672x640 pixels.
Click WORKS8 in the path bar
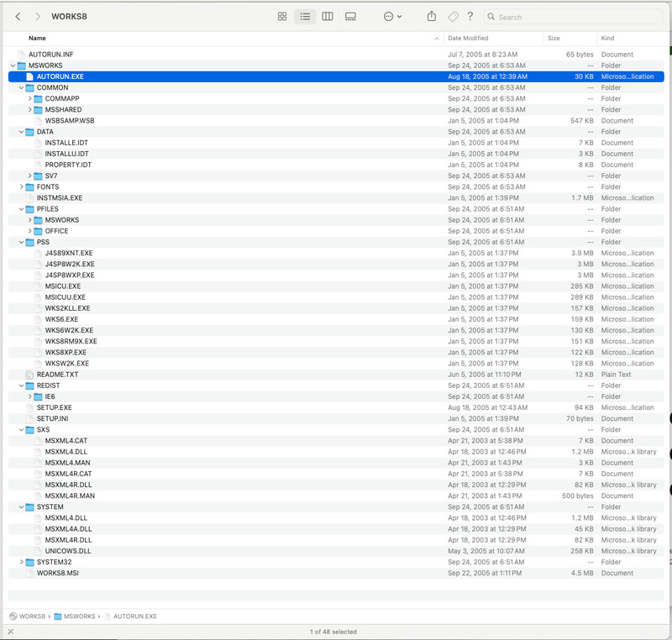click(32, 616)
